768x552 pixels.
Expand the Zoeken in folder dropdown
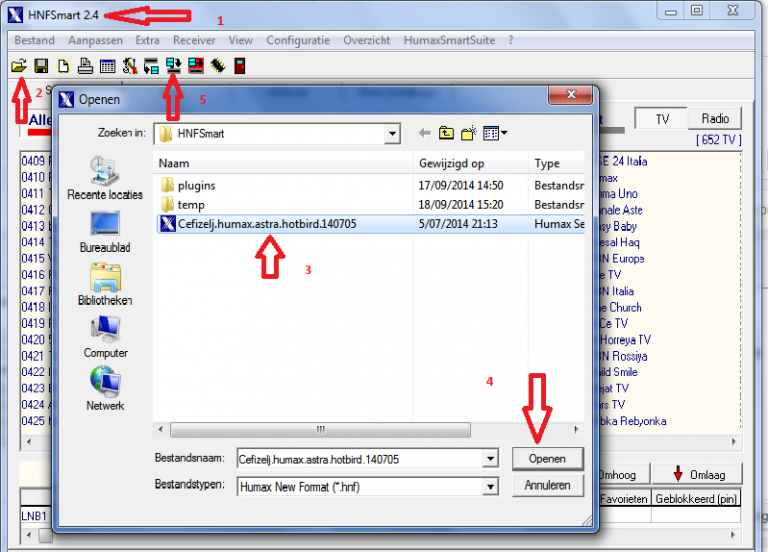click(x=392, y=133)
